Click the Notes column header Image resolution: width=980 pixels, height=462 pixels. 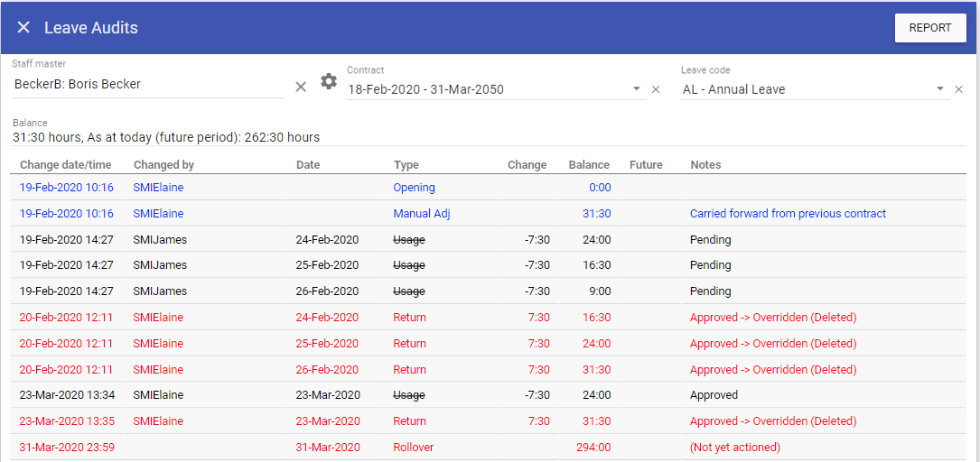[705, 165]
